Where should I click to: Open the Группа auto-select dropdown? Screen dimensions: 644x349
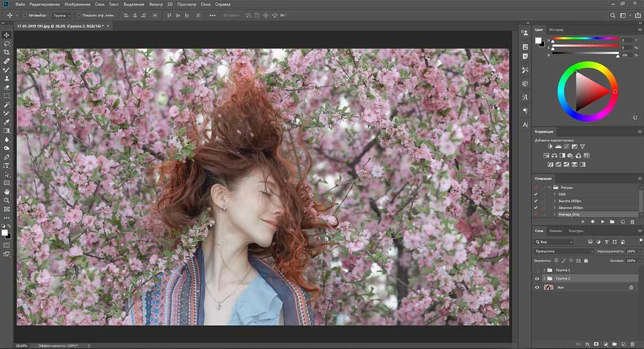62,15
